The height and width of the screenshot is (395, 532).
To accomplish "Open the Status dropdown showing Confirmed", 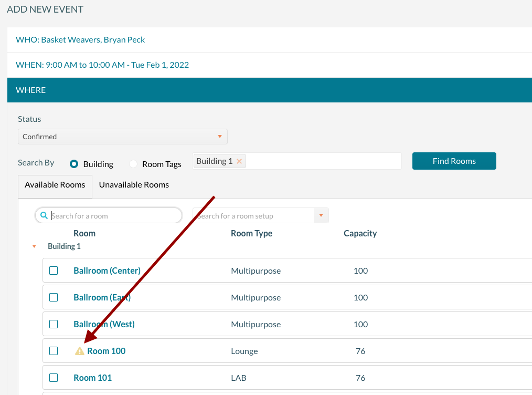I will [x=122, y=137].
